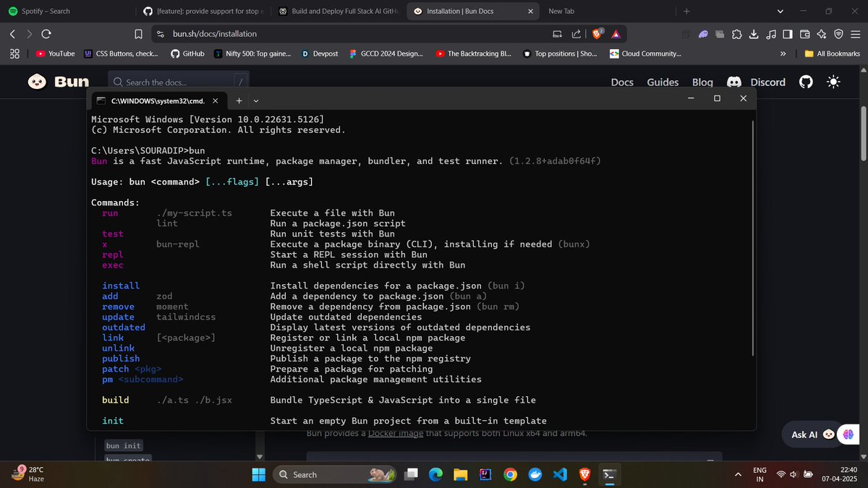Click the Windows taskbar Search box

336,474
